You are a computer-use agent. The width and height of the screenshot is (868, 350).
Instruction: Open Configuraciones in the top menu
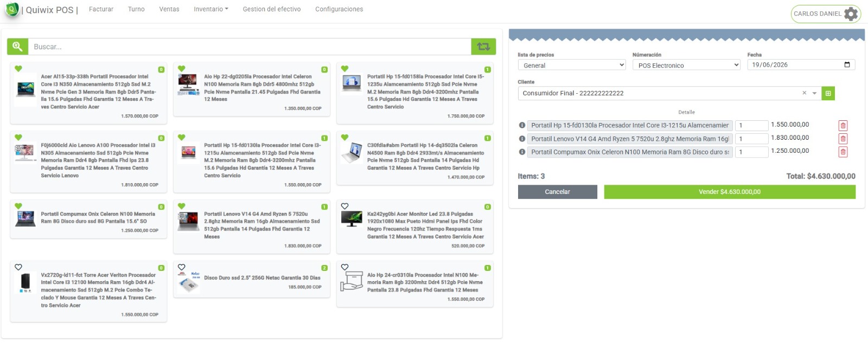[339, 9]
